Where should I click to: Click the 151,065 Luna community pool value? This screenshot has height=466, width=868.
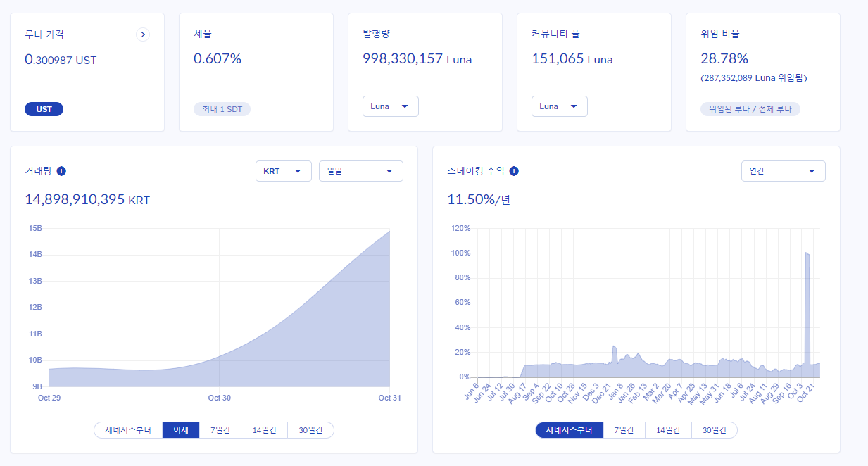pos(572,59)
